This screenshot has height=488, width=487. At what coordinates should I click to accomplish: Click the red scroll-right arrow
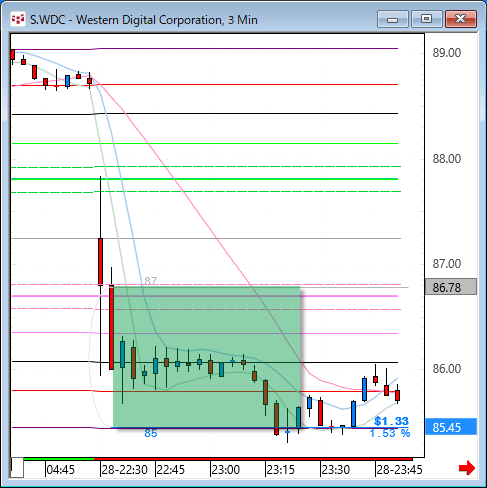(x=467, y=468)
